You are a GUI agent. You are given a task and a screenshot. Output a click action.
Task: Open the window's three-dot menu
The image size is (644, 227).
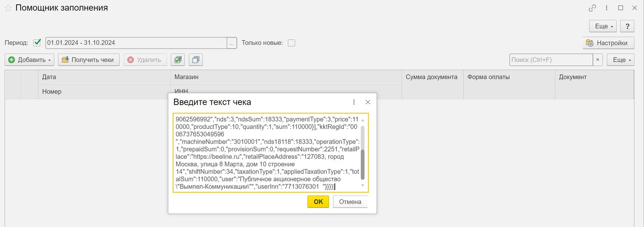click(606, 8)
